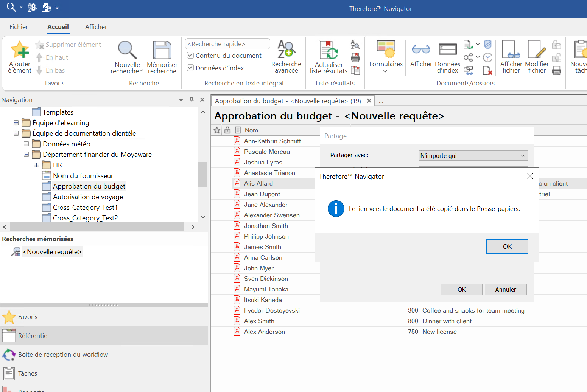This screenshot has width=587, height=392.
Task: Expand the HR folder
Action: tap(36, 165)
